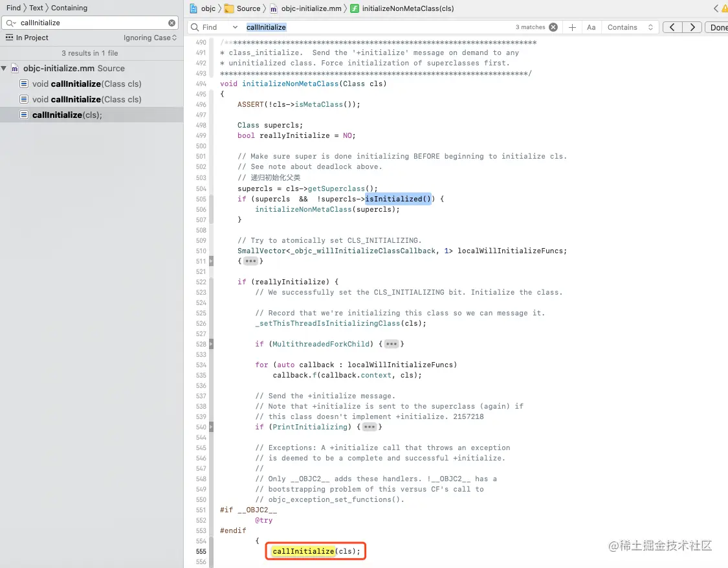Viewport: 728px width, 568px height.
Task: Click the editor Find magnifier icon
Action: 195,27
